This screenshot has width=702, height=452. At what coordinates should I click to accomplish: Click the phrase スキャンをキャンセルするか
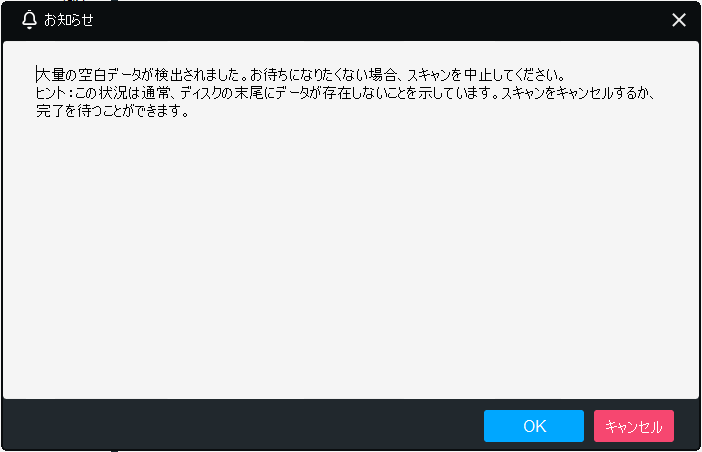click(574, 93)
